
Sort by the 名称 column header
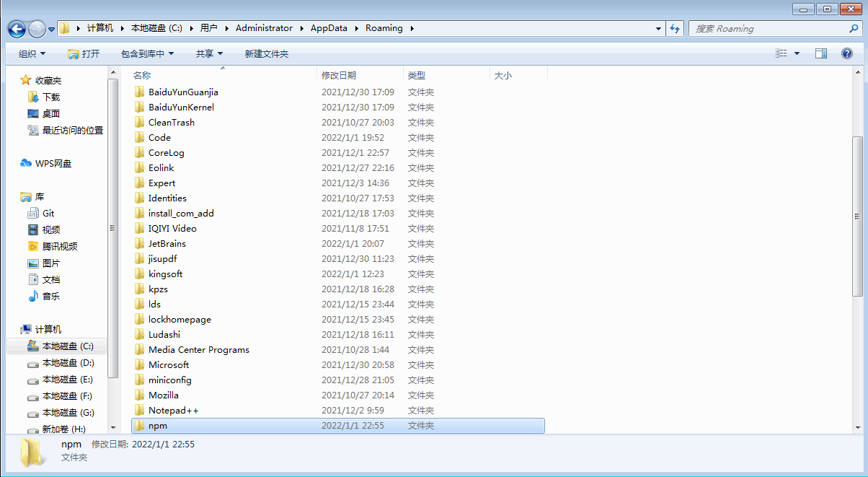[x=223, y=75]
